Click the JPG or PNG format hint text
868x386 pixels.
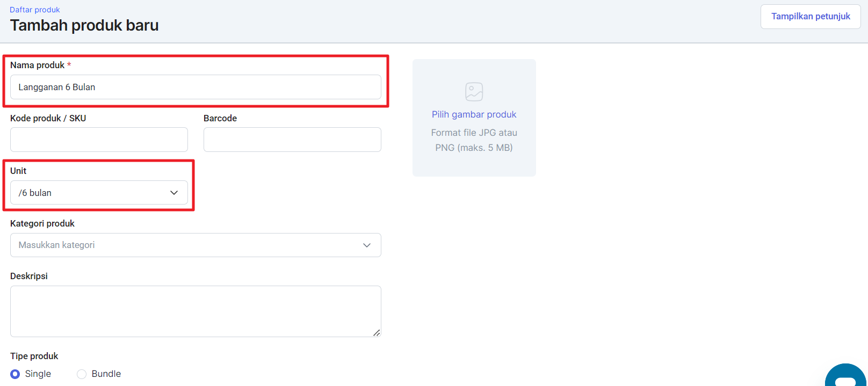pos(474,140)
